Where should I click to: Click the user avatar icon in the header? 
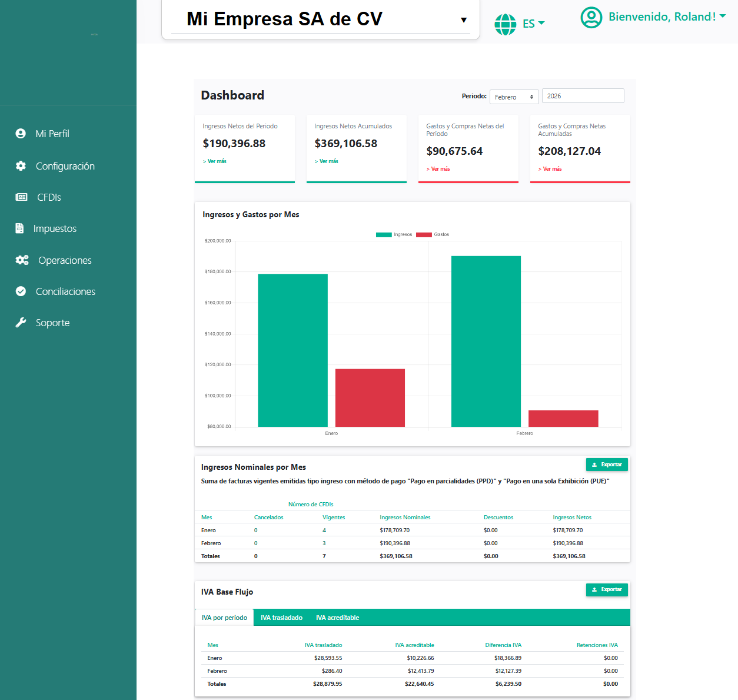[x=591, y=18]
